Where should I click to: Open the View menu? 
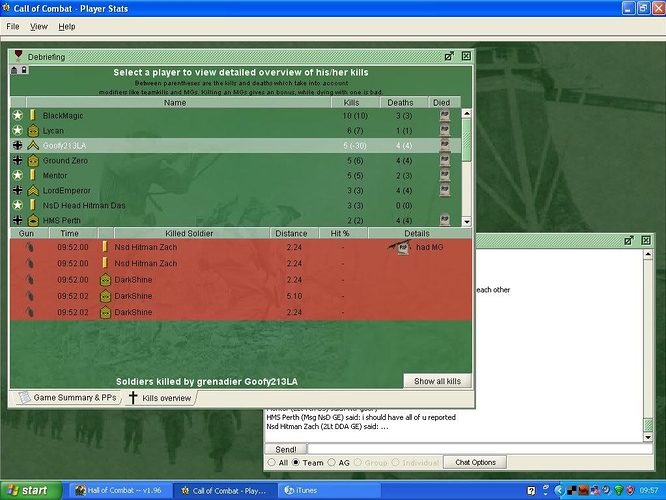pyautogui.click(x=39, y=26)
